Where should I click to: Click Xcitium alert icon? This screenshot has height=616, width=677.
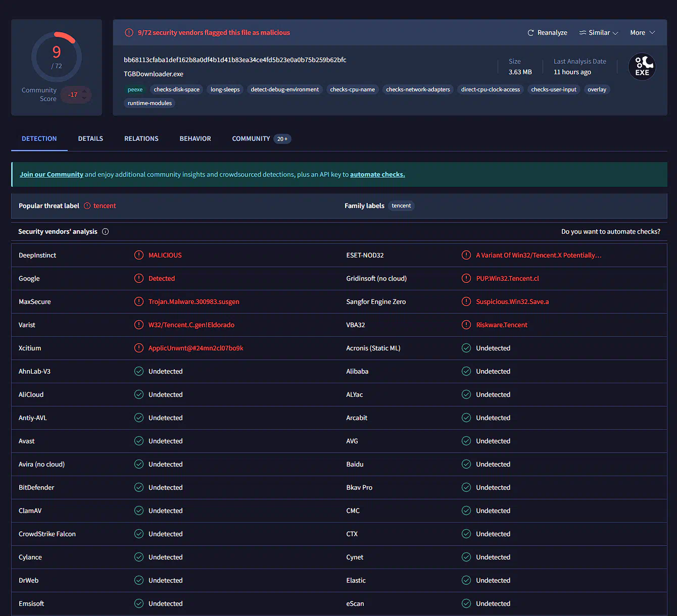pos(139,348)
